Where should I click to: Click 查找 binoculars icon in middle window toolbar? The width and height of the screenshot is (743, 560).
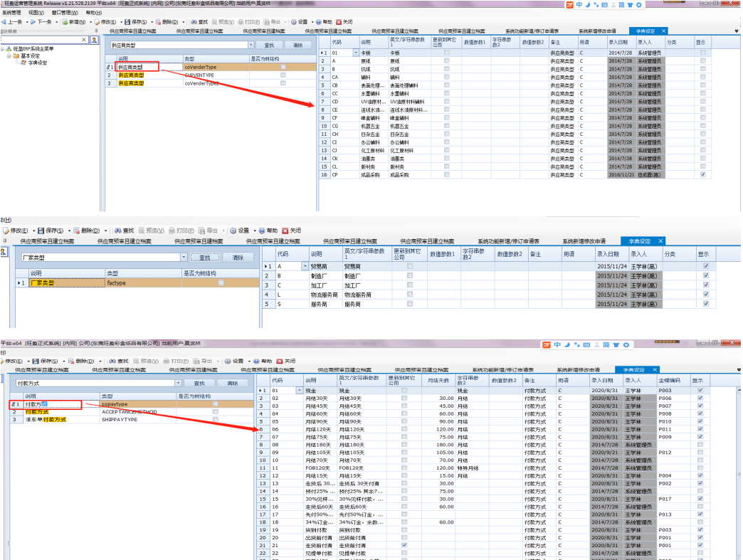(x=118, y=231)
